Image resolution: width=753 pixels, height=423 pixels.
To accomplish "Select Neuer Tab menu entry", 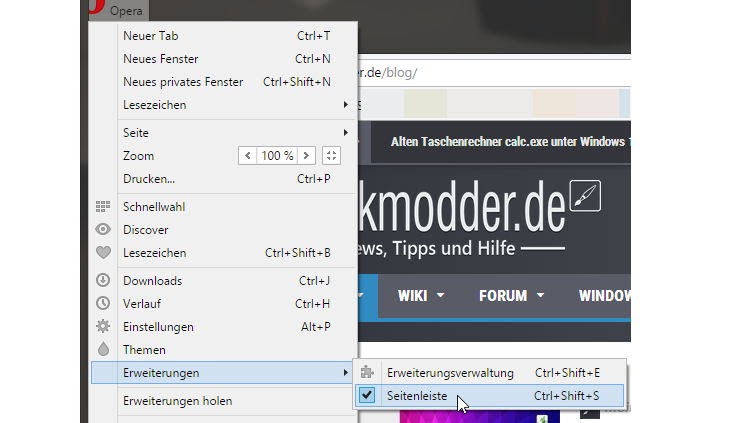I will point(224,36).
